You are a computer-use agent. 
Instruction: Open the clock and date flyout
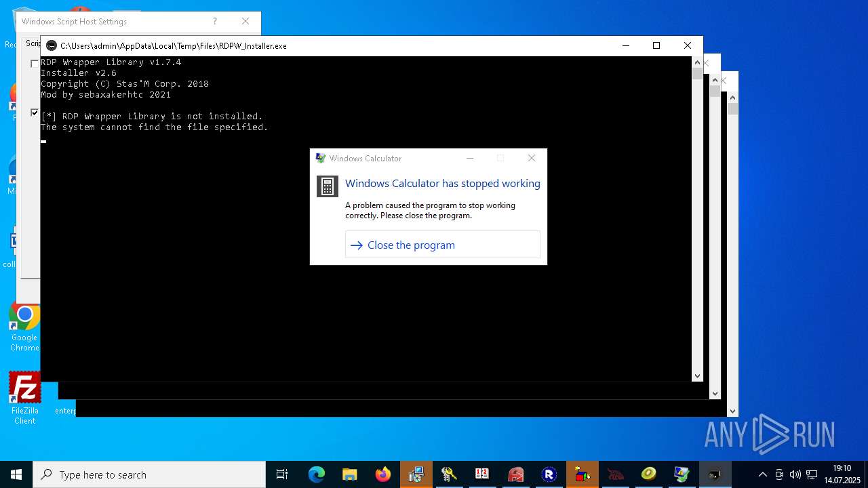[x=842, y=474]
